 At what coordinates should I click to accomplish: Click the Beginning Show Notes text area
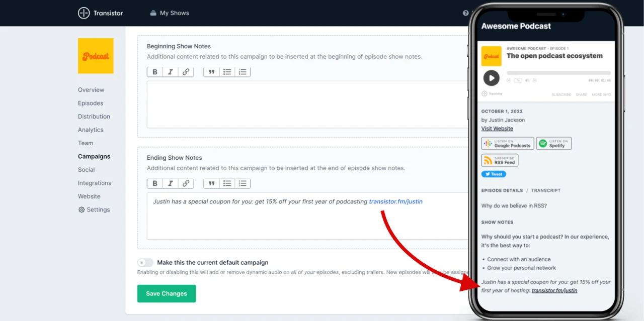(308, 104)
